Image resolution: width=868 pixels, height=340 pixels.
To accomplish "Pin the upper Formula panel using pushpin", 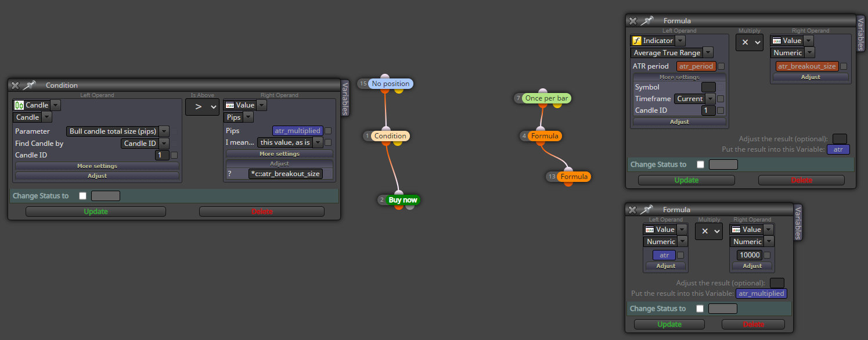I will (x=647, y=21).
